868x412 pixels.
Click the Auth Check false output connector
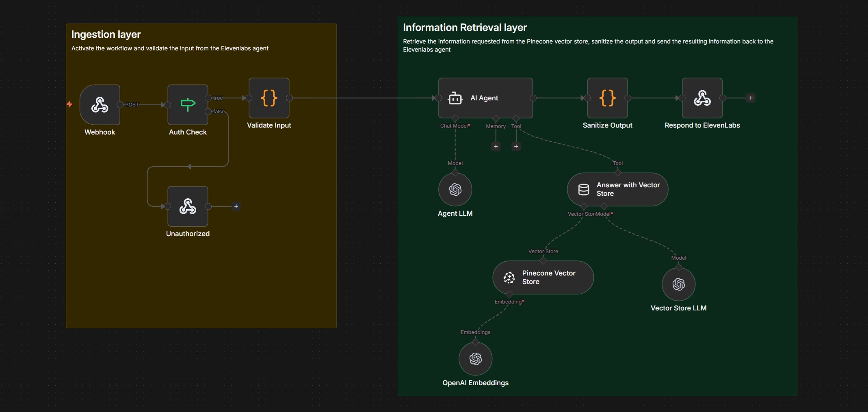208,111
